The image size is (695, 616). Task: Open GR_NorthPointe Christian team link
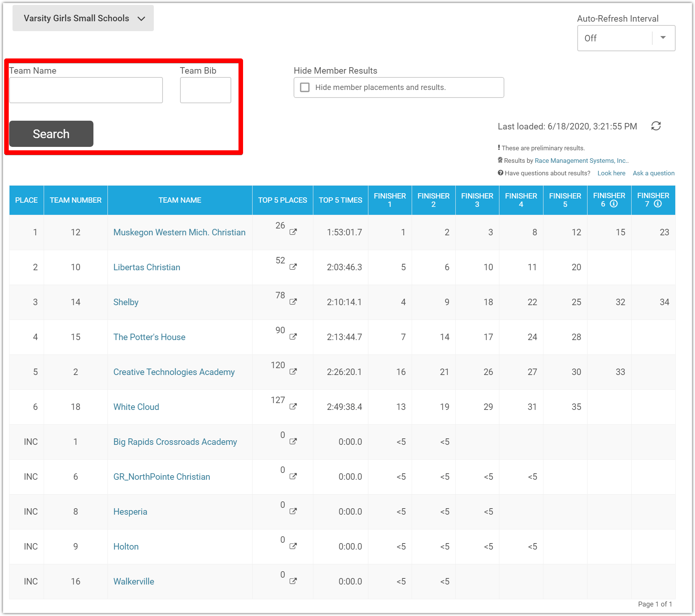coord(161,477)
